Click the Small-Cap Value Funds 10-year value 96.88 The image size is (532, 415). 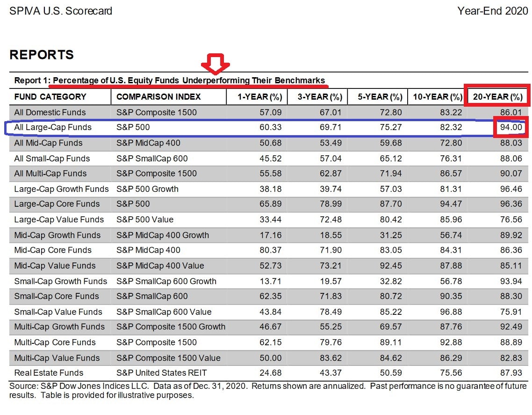[452, 312]
